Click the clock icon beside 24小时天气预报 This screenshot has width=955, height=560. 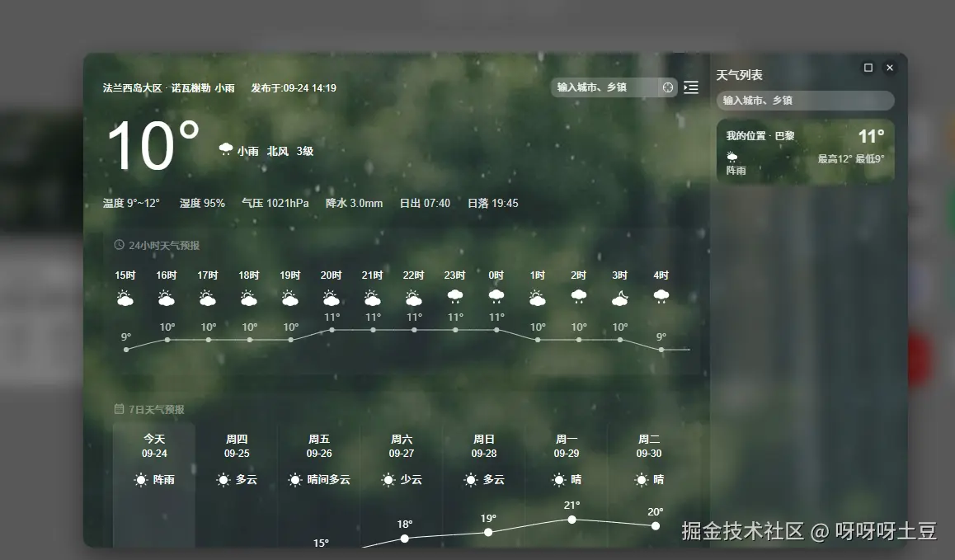(x=119, y=245)
